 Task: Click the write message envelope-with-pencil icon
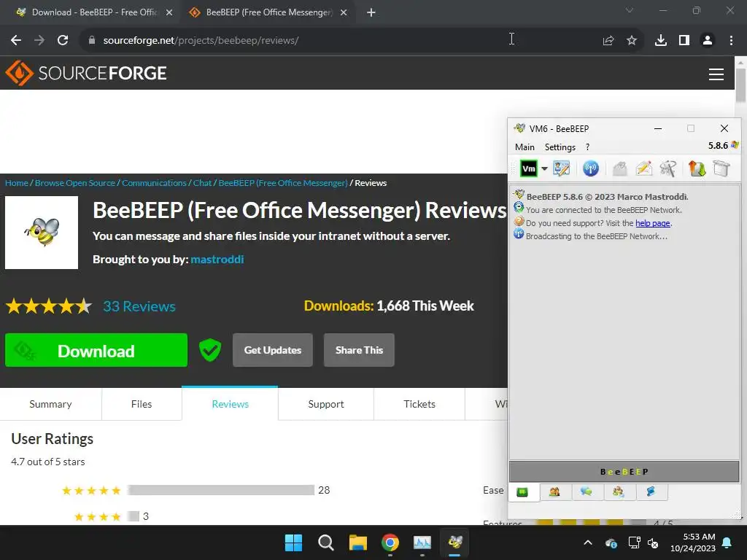(x=644, y=168)
